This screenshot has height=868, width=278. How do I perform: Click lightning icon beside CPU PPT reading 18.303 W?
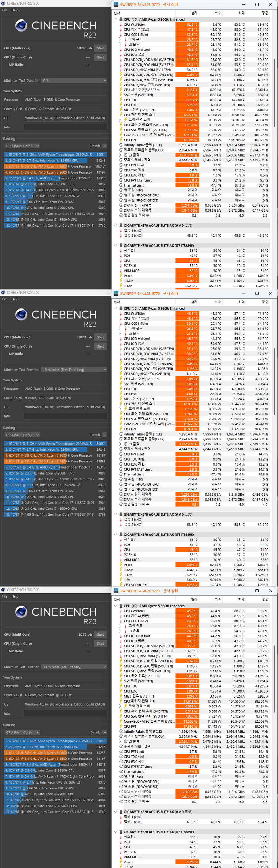[121, 140]
